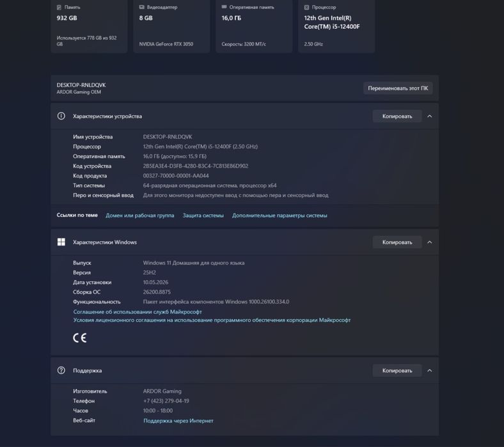Open Условия лицензионного соглашения link

[x=212, y=320]
